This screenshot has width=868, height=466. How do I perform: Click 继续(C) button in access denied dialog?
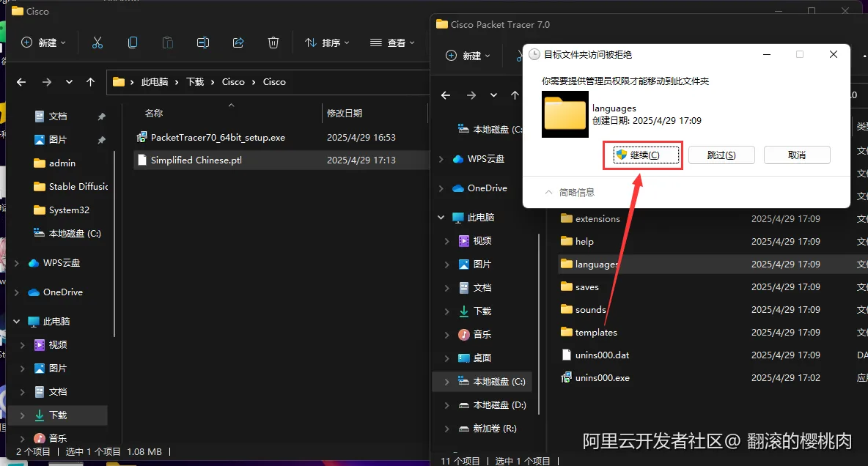tap(645, 155)
